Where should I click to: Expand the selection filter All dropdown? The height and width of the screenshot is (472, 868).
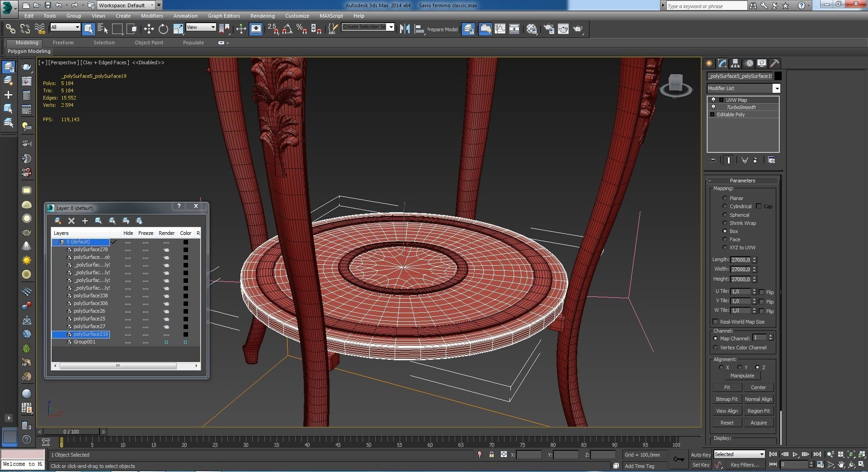pyautogui.click(x=77, y=27)
